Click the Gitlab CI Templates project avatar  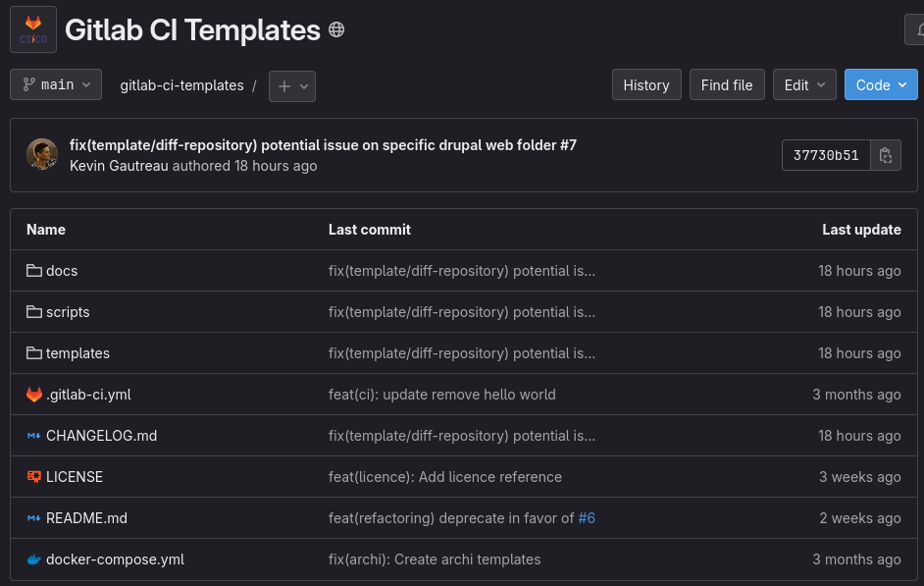point(33,29)
